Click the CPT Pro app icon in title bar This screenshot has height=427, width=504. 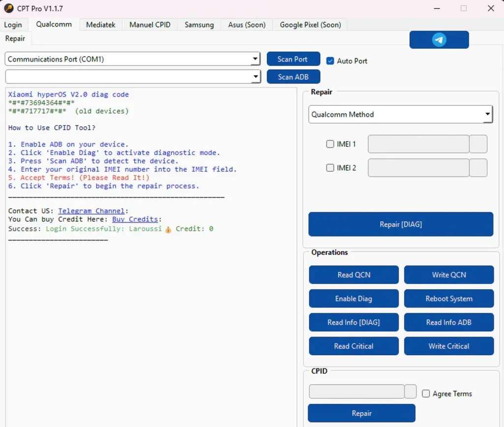(9, 8)
